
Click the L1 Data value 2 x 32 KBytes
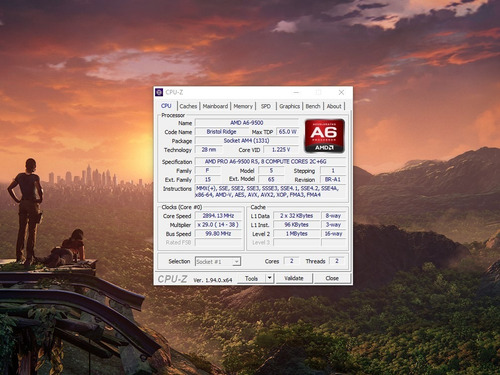click(x=296, y=216)
